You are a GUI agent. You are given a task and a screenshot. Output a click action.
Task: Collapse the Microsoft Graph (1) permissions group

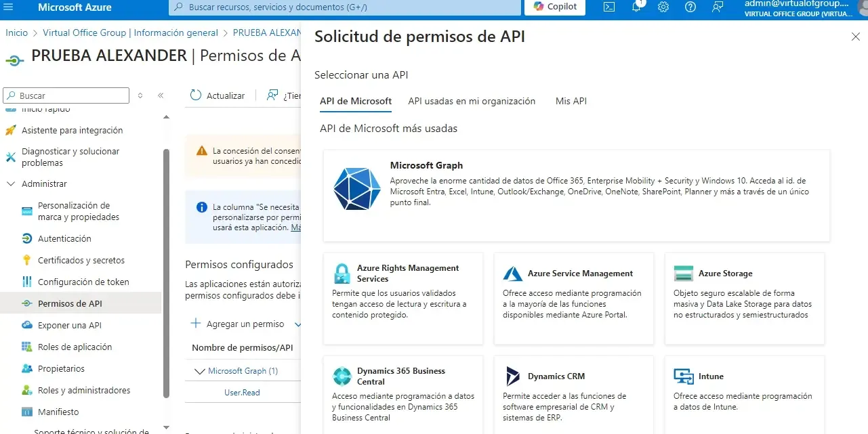(x=199, y=371)
